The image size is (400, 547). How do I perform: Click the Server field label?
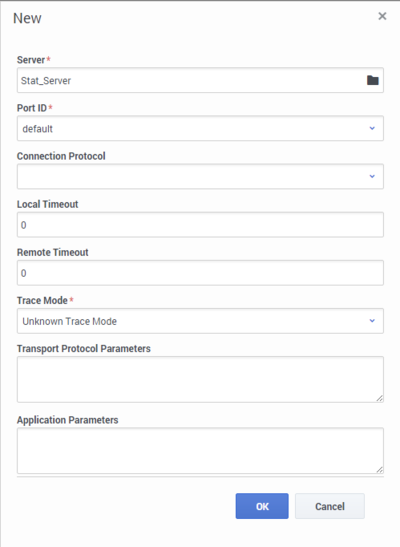click(x=31, y=60)
